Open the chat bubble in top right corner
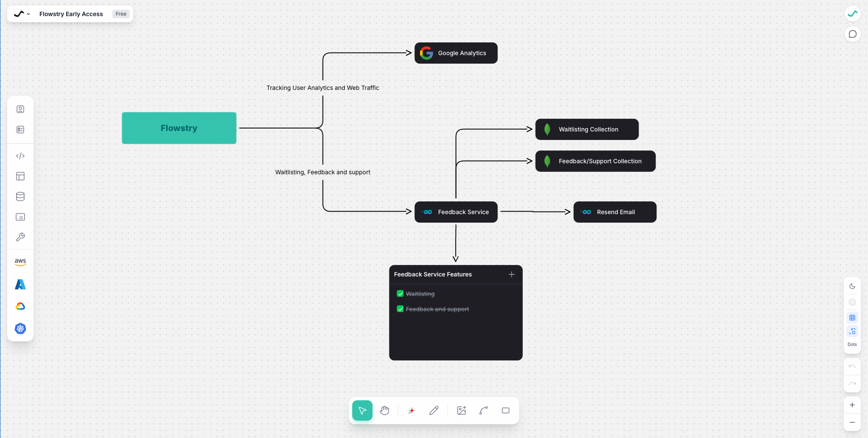Viewport: 868px width, 438px height. 852,34
